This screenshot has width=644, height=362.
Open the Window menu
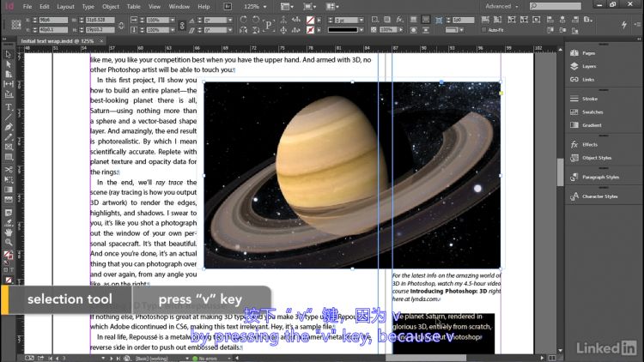click(179, 7)
